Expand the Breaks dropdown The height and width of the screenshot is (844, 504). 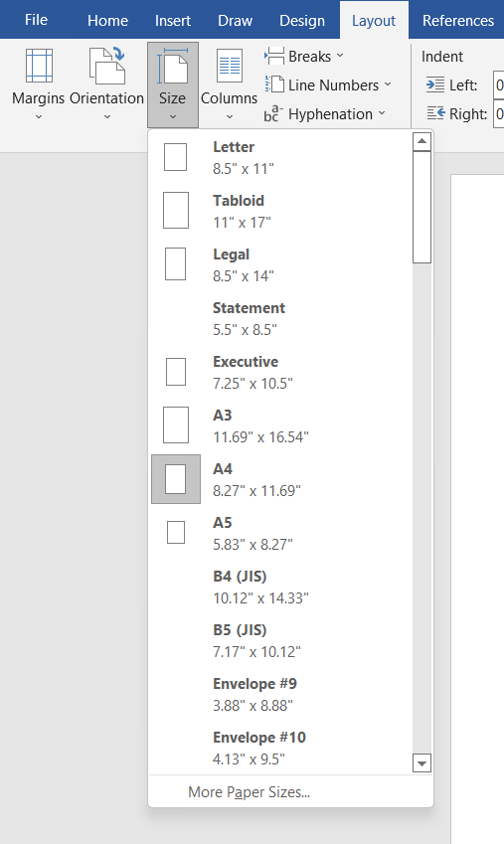[x=304, y=56]
